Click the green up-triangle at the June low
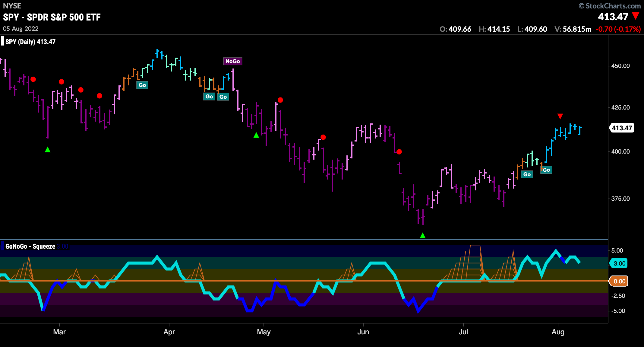 [x=423, y=235]
